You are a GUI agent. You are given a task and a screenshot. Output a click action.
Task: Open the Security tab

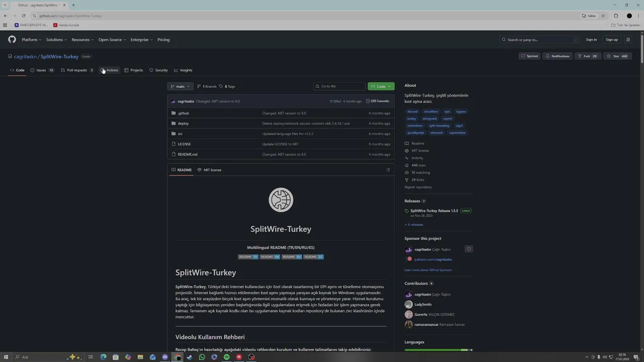point(158,70)
